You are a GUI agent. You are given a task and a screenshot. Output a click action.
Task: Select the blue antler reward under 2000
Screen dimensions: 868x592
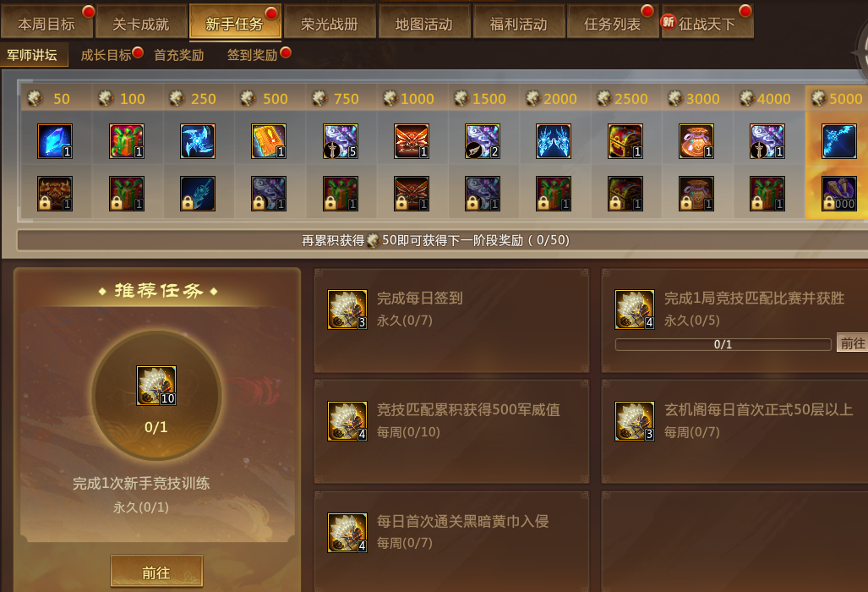(554, 141)
